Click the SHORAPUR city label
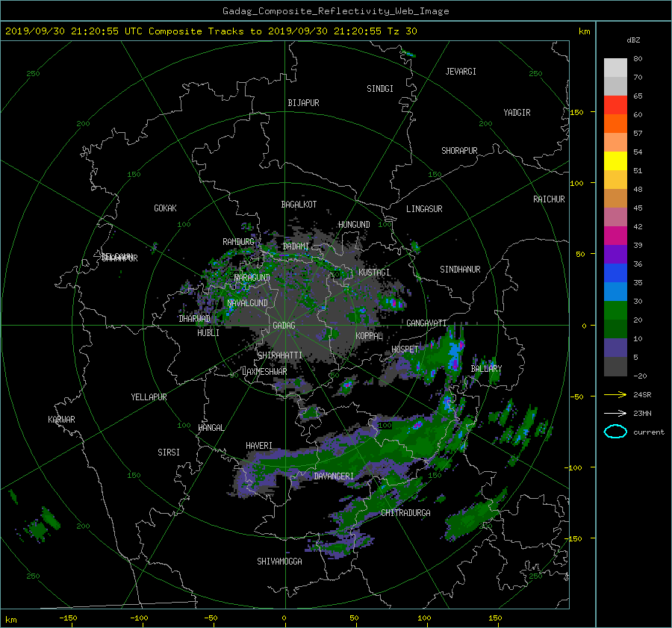The image size is (672, 628). pyautogui.click(x=459, y=151)
